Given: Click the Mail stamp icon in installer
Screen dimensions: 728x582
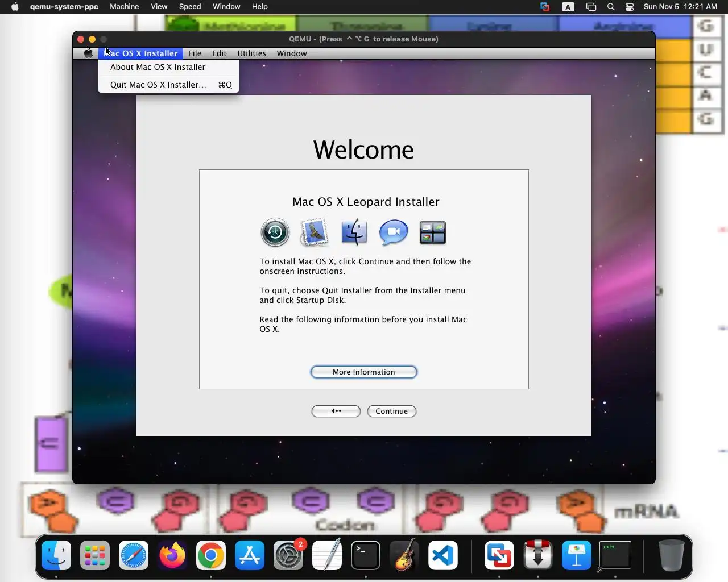Looking at the screenshot, I should tap(315, 232).
